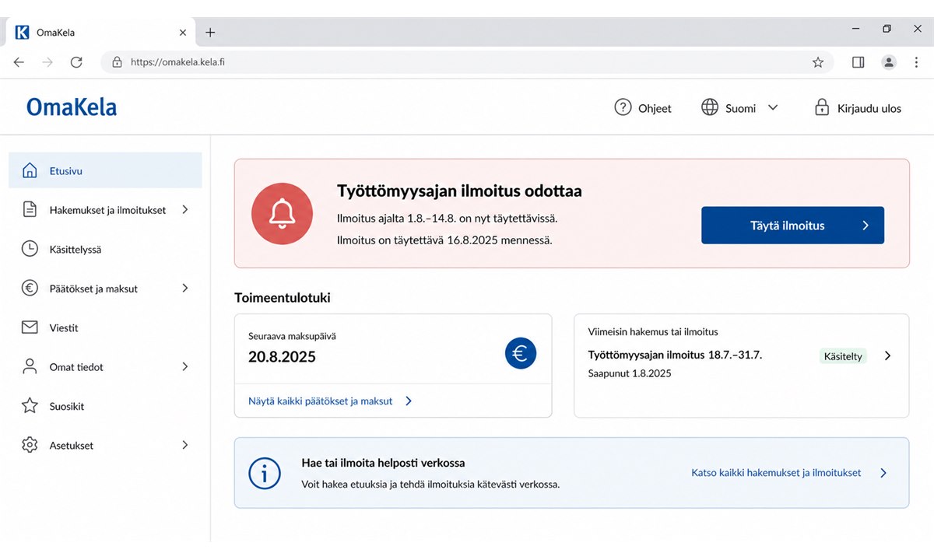
Task: Expand Omat tiedot submenu chevron
Action: pyautogui.click(x=185, y=366)
